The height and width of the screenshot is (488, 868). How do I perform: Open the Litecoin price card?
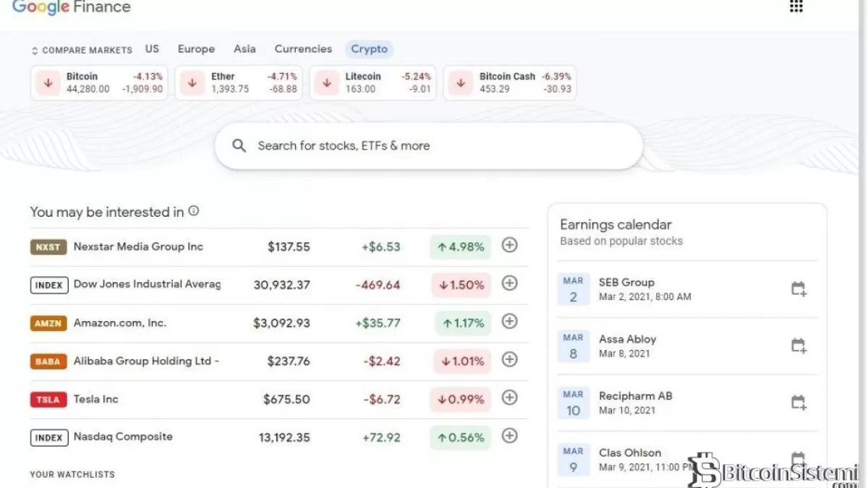373,82
